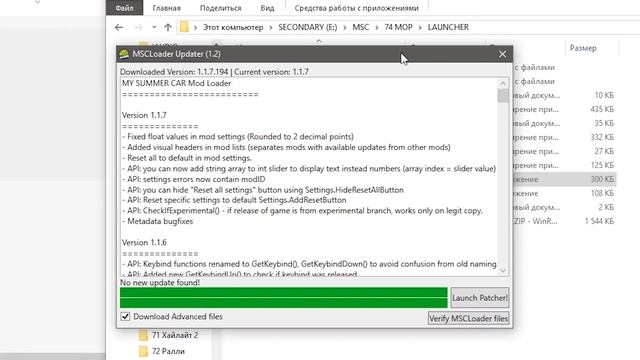
Task: Expand chevron after MSC breadcrumb
Action: [x=376, y=27]
